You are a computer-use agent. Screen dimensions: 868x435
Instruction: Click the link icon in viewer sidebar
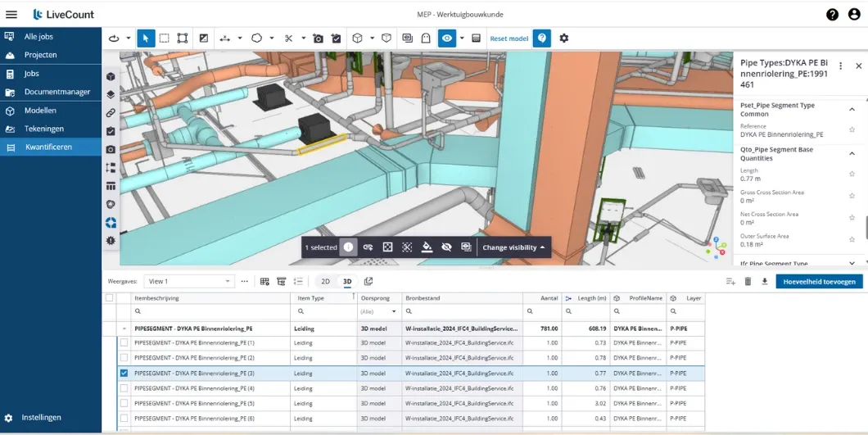pyautogui.click(x=111, y=113)
